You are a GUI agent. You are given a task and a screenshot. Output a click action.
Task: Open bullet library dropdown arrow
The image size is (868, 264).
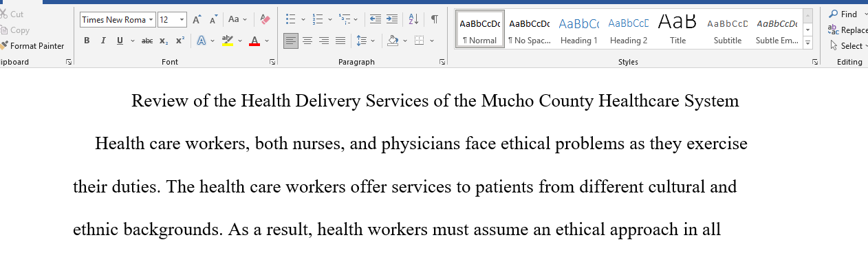pos(303,20)
